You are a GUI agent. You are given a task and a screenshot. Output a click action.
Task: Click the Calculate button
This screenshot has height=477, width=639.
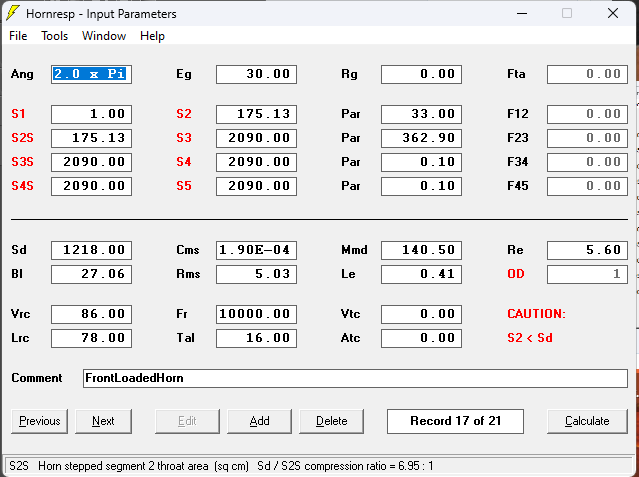587,421
